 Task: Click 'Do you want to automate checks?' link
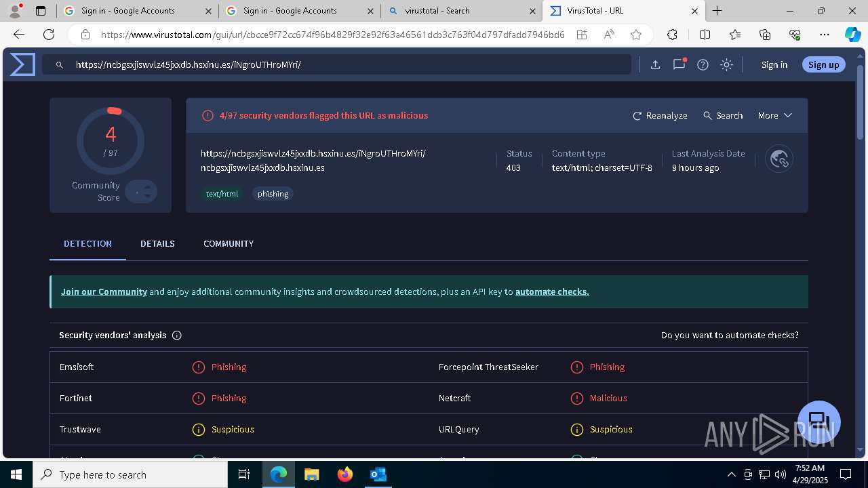click(x=730, y=335)
